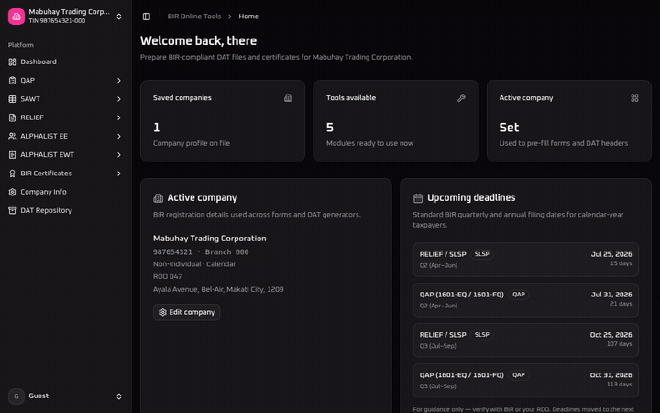Click the SAWT table icon
The width and height of the screenshot is (660, 413).
click(12, 99)
